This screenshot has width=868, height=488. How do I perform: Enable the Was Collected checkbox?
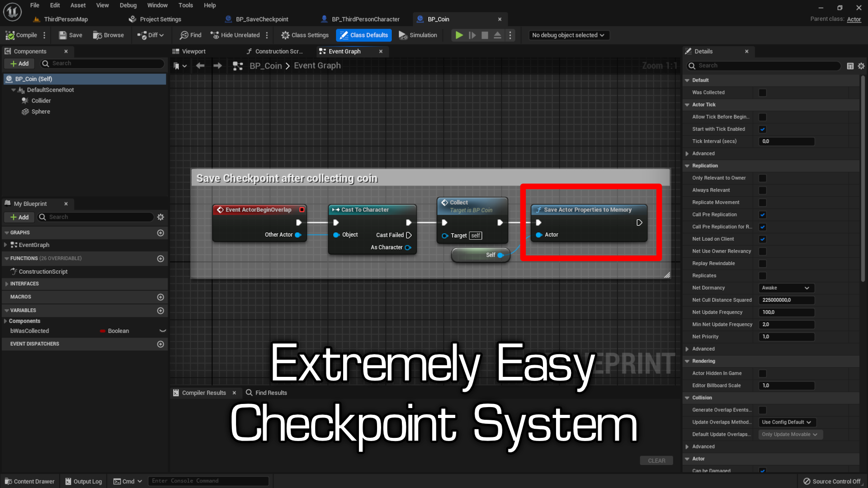(763, 92)
